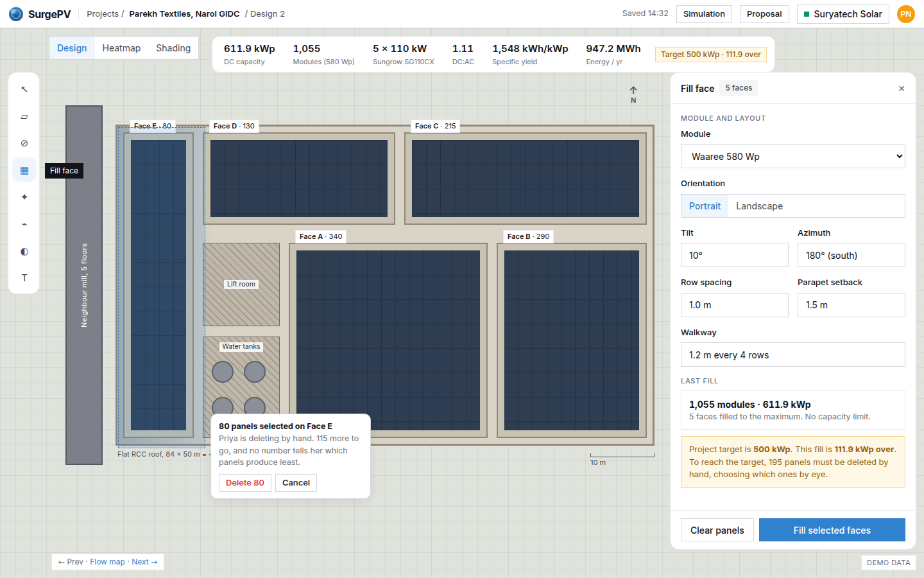Choose the parallelogram roof face tool
The width and height of the screenshot is (924, 578).
(x=24, y=116)
